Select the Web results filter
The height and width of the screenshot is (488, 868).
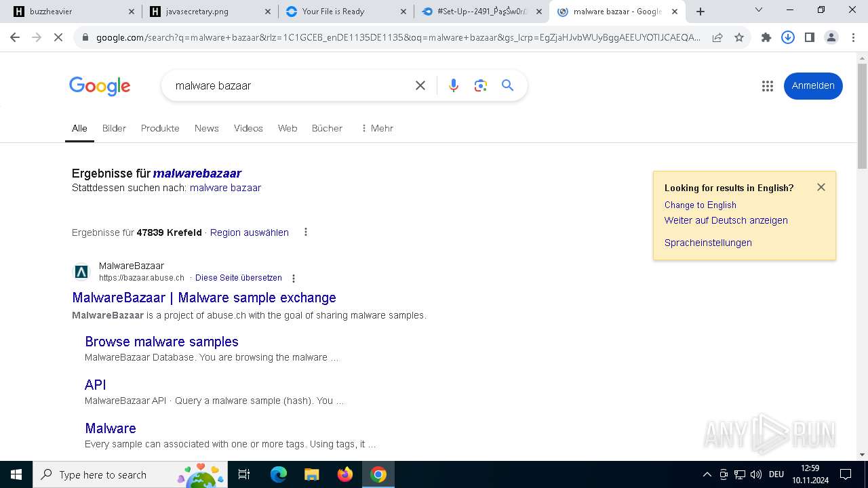(288, 128)
